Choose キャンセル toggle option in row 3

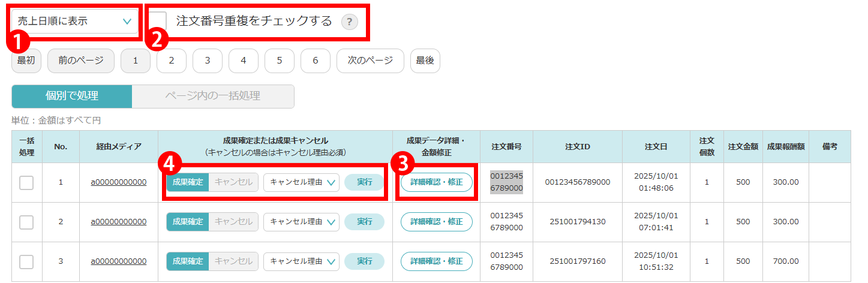point(233,261)
